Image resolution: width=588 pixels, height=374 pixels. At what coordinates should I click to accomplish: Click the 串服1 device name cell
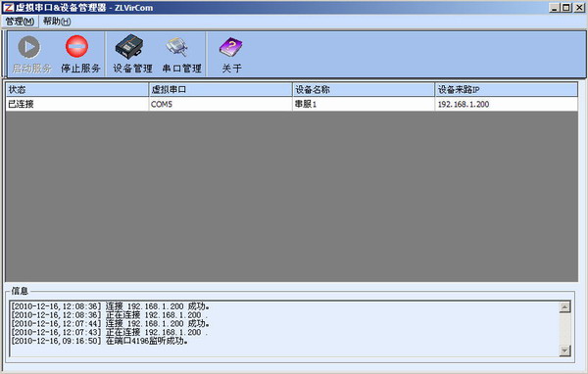coord(306,104)
